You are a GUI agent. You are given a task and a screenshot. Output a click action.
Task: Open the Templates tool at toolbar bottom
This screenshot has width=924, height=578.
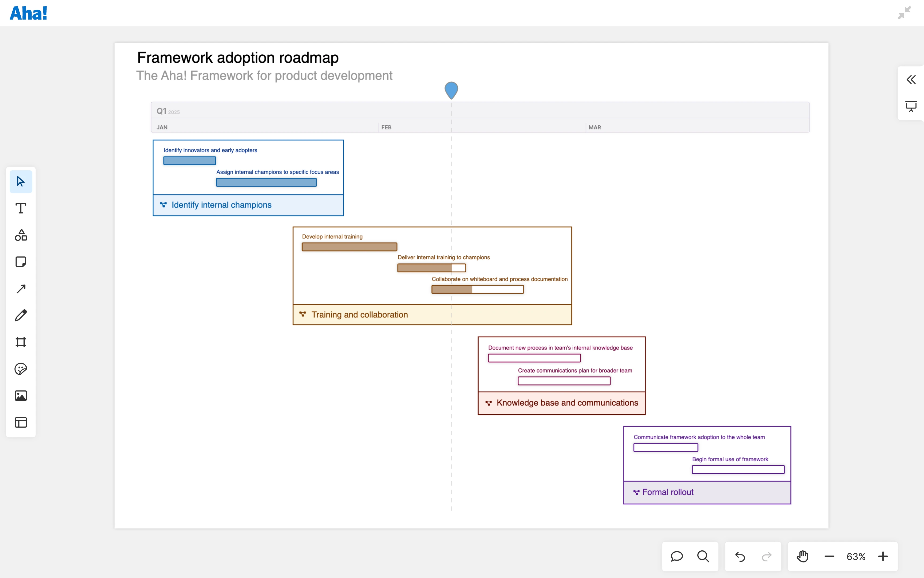coord(21,422)
